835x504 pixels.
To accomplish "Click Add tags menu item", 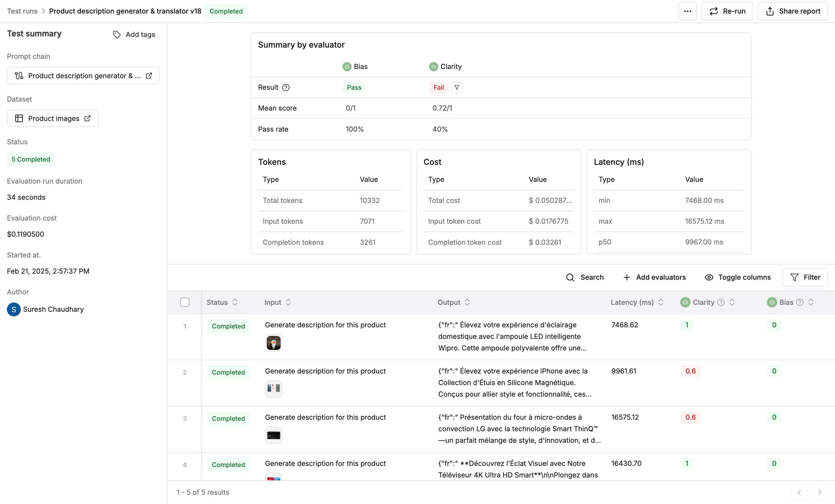I will (x=134, y=34).
